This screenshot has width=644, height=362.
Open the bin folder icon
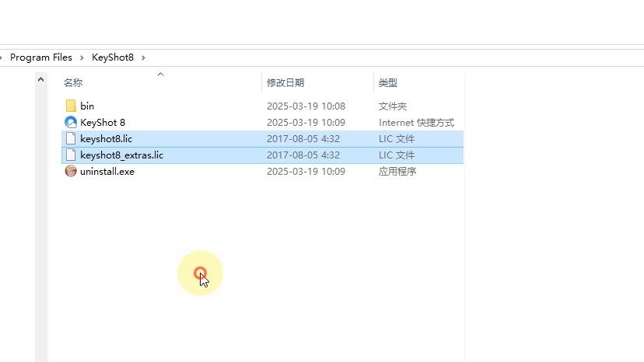coord(71,106)
